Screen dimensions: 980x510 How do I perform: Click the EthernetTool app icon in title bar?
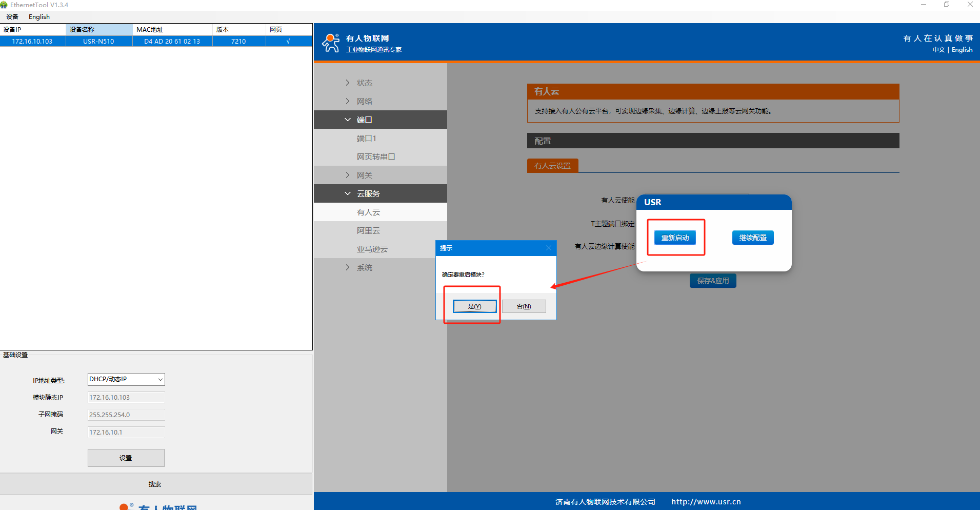click(4, 5)
